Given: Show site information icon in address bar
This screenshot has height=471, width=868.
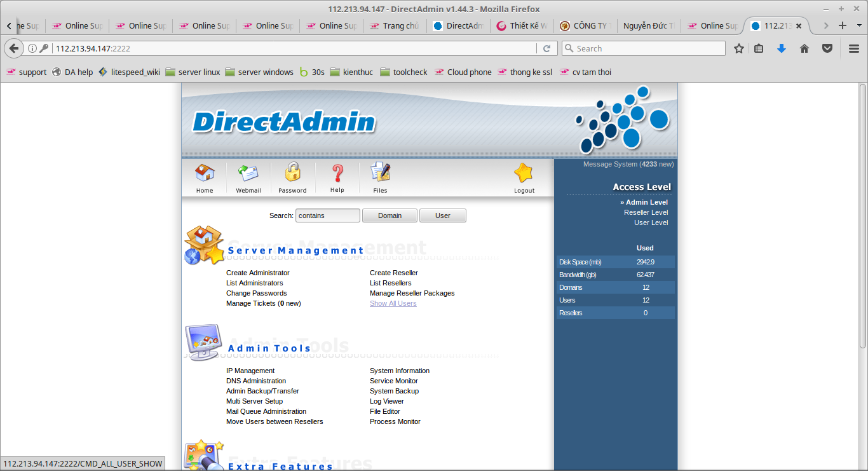Looking at the screenshot, I should coord(32,48).
